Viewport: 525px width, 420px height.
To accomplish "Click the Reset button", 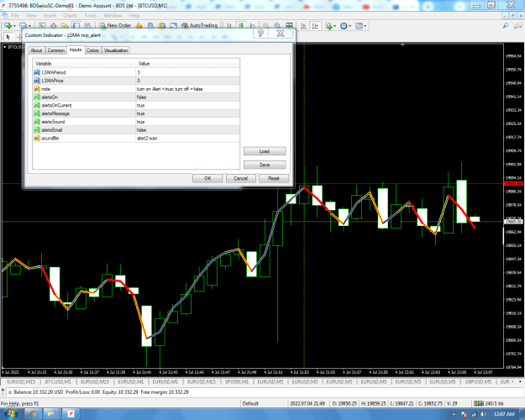I will click(x=274, y=178).
